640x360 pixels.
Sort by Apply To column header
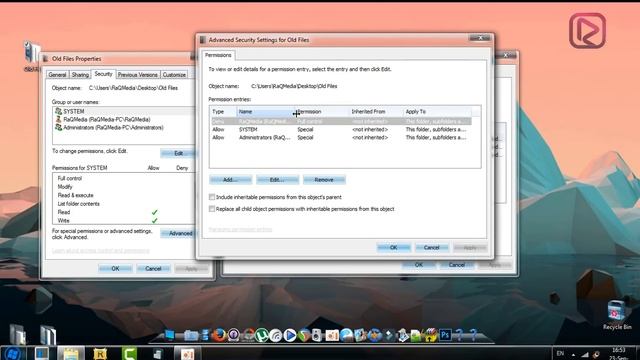point(437,111)
